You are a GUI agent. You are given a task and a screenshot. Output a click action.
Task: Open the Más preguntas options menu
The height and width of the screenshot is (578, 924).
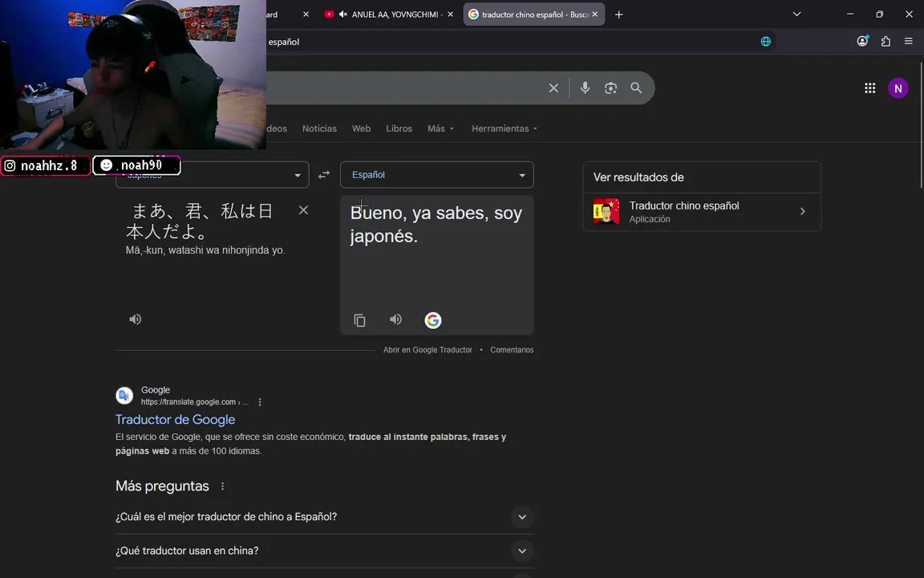[223, 486]
